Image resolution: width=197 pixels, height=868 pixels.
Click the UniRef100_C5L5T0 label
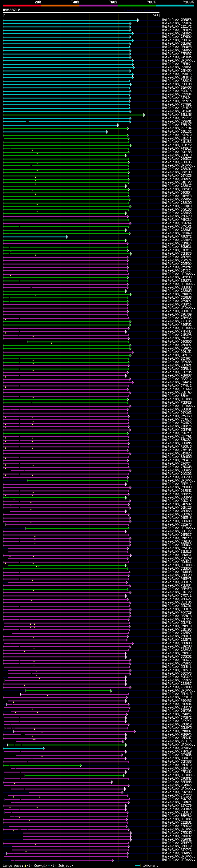point(177,765)
